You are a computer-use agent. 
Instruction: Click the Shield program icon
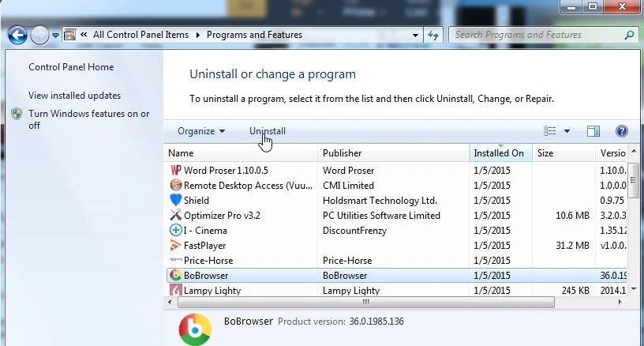tap(176, 200)
